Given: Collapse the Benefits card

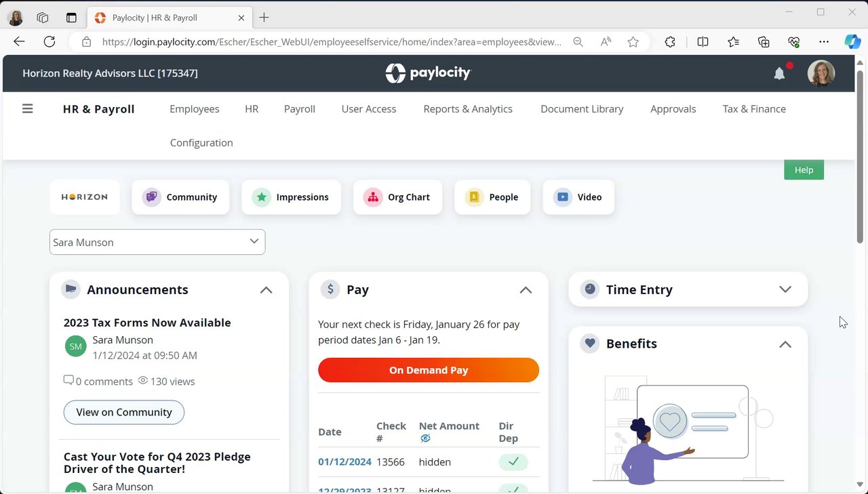Looking at the screenshot, I should click(785, 344).
